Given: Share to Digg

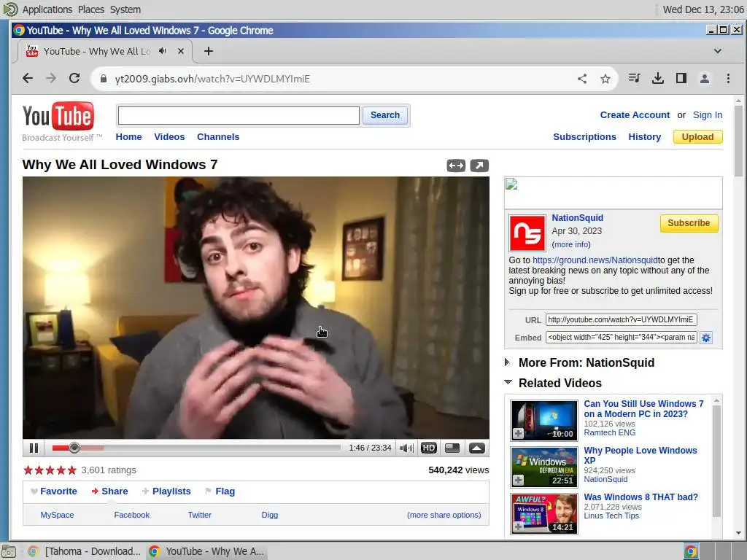Looking at the screenshot, I should [270, 515].
